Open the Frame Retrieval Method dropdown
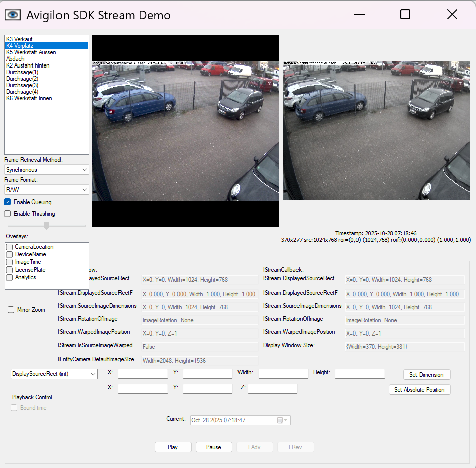 coord(46,170)
